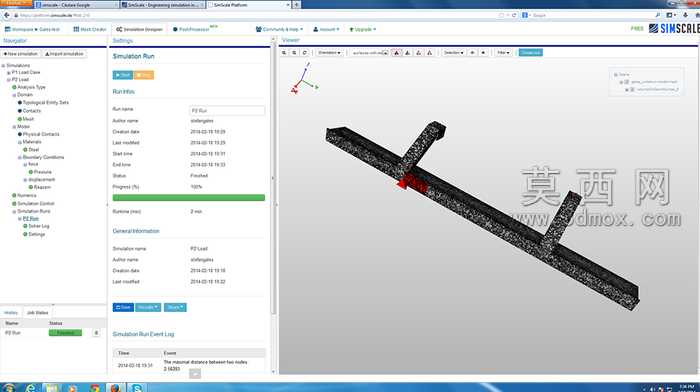
Task: Expand the P1 Load Case node
Action: pos(8,72)
